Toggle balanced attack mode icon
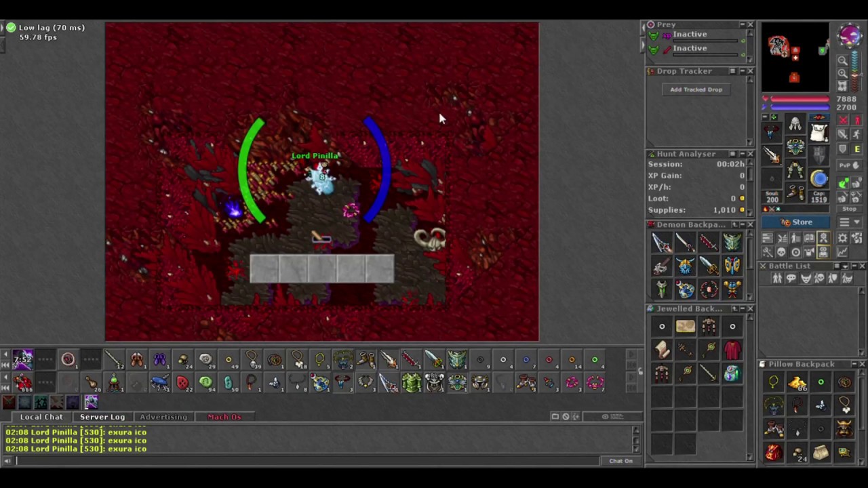The width and height of the screenshot is (868, 488). click(x=843, y=134)
